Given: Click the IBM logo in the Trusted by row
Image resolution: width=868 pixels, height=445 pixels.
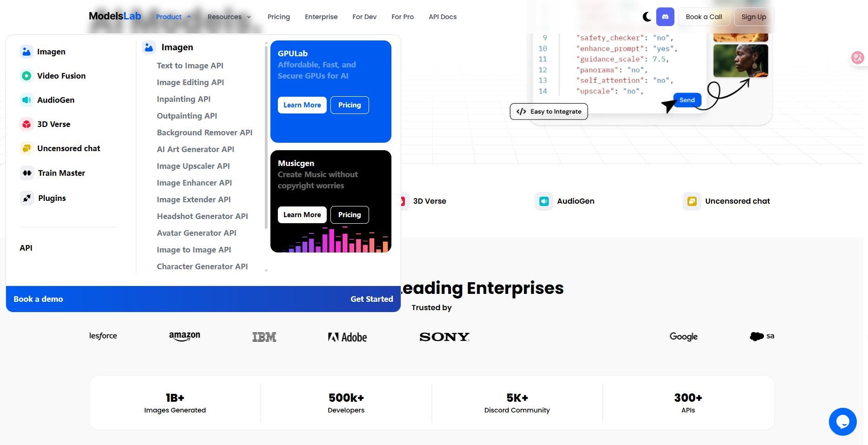Looking at the screenshot, I should [264, 337].
